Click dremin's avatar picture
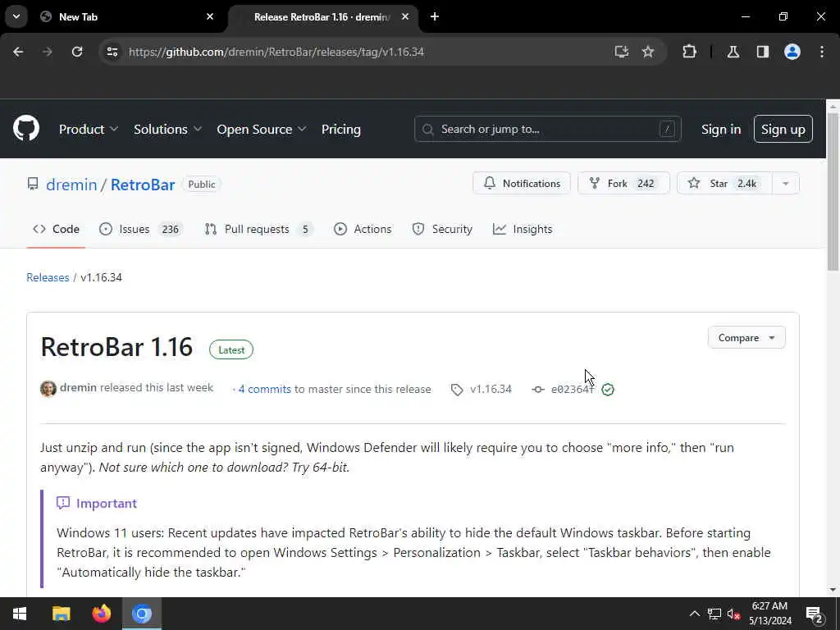 click(48, 388)
